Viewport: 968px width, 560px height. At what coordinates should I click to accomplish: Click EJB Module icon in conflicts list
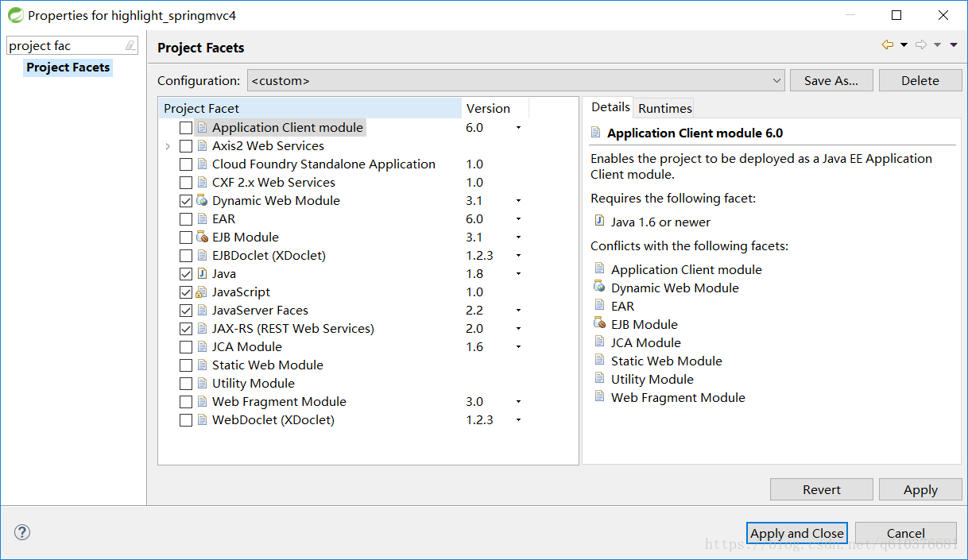pyautogui.click(x=599, y=323)
